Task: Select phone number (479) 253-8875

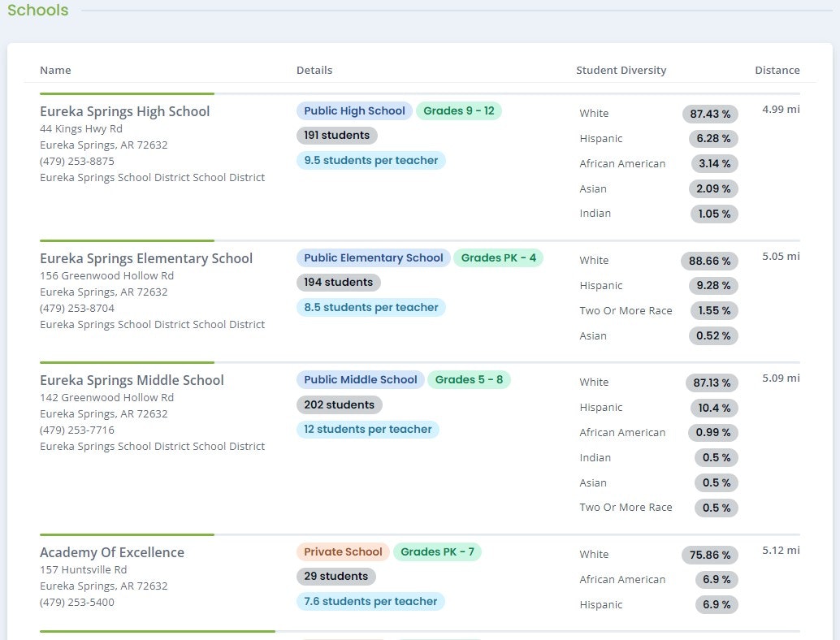Action: 77,161
